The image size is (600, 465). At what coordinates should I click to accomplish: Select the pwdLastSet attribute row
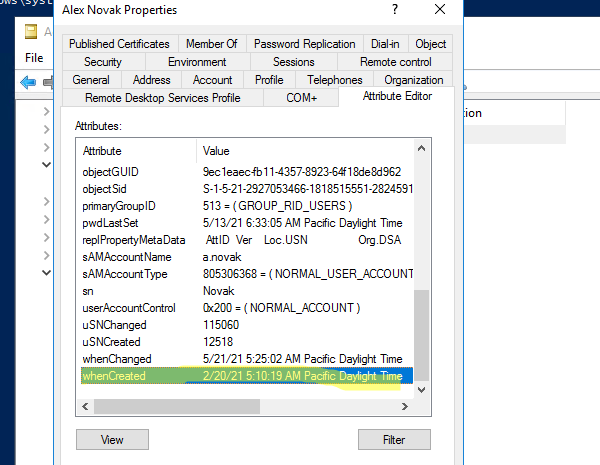[247, 223]
